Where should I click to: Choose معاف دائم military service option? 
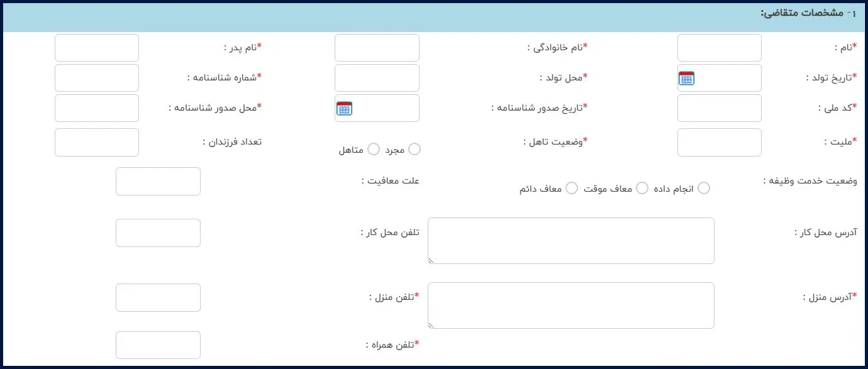(x=572, y=189)
